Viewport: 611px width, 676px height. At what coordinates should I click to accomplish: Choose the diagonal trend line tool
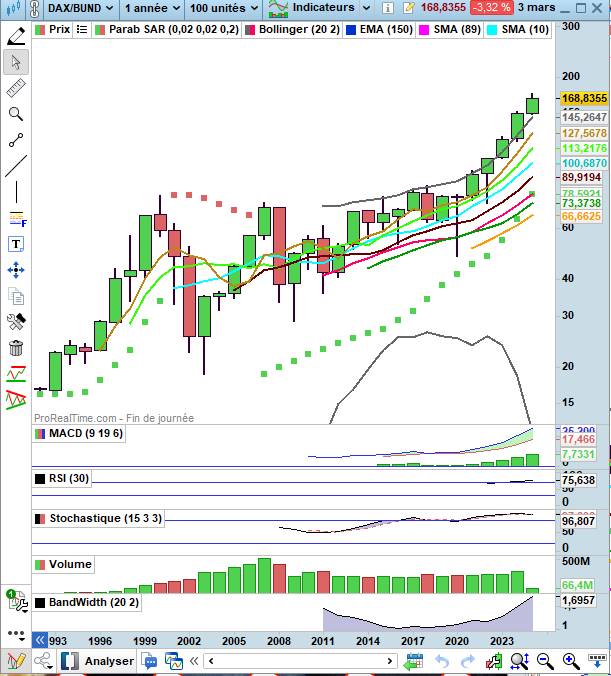click(x=16, y=166)
